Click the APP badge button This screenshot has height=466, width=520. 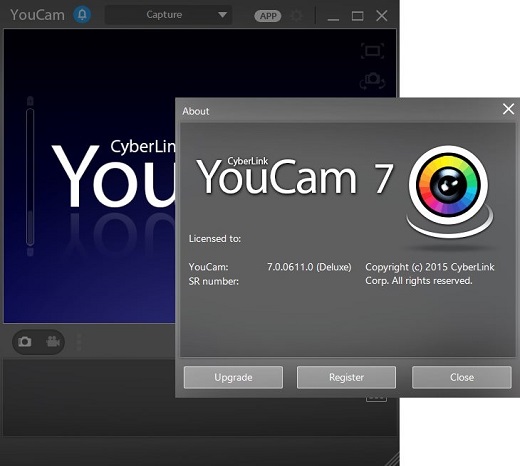coord(268,16)
